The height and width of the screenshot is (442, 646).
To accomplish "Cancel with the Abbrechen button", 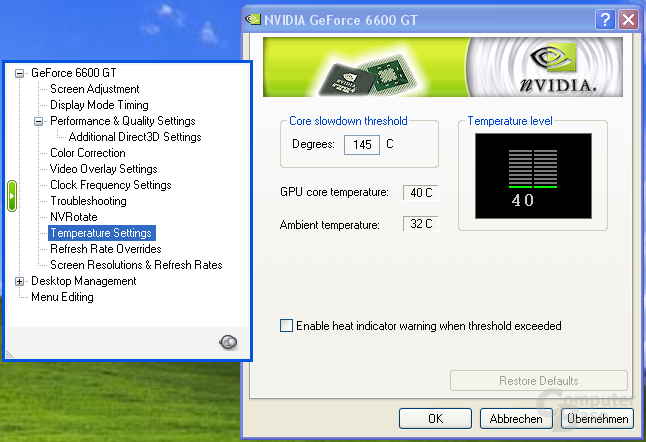I will 516,419.
